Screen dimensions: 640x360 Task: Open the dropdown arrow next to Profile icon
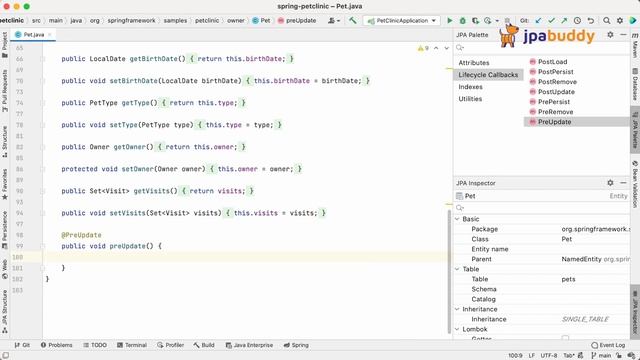coord(497,20)
